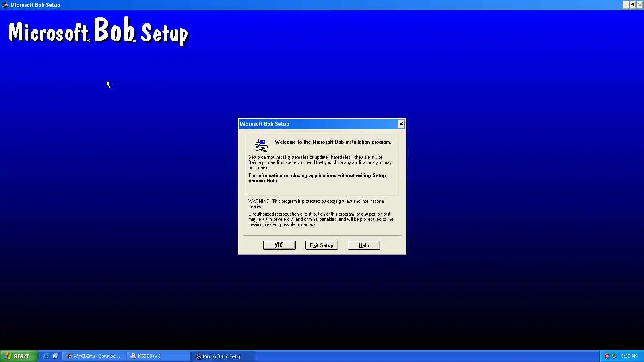Click the red Security Center shield tray icon
Image resolution: width=644 pixels, height=362 pixels.
(607, 356)
